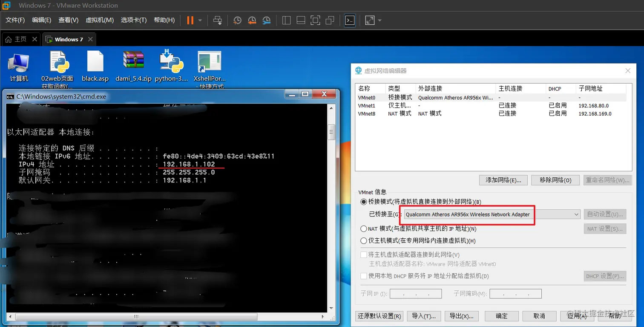Toggle the library sidebar panel

click(x=286, y=20)
